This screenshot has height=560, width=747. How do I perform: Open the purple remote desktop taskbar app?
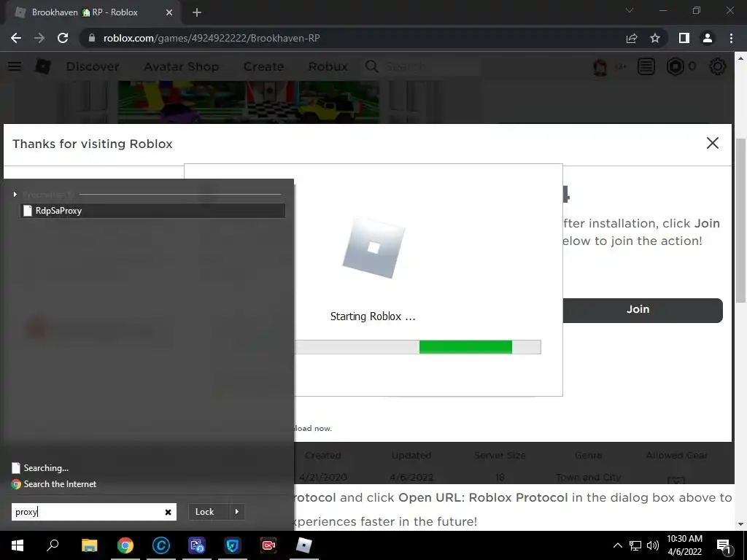pos(197,545)
